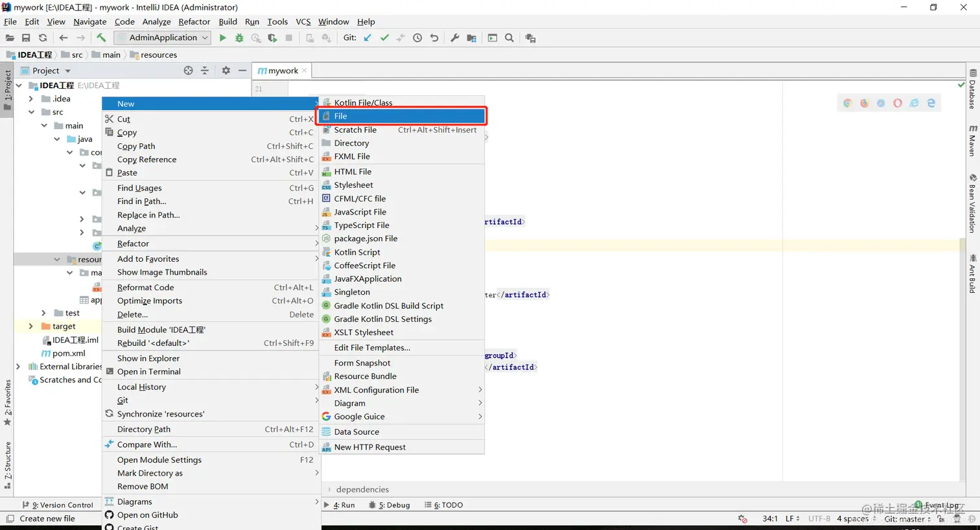Click the Collapse All icon in Project panel
The width and height of the screenshot is (980, 530).
tap(205, 71)
